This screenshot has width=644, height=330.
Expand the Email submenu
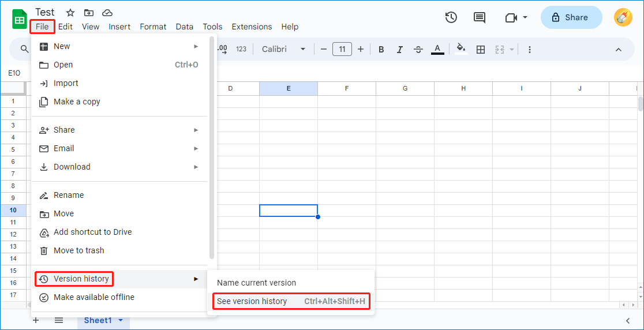(196, 149)
